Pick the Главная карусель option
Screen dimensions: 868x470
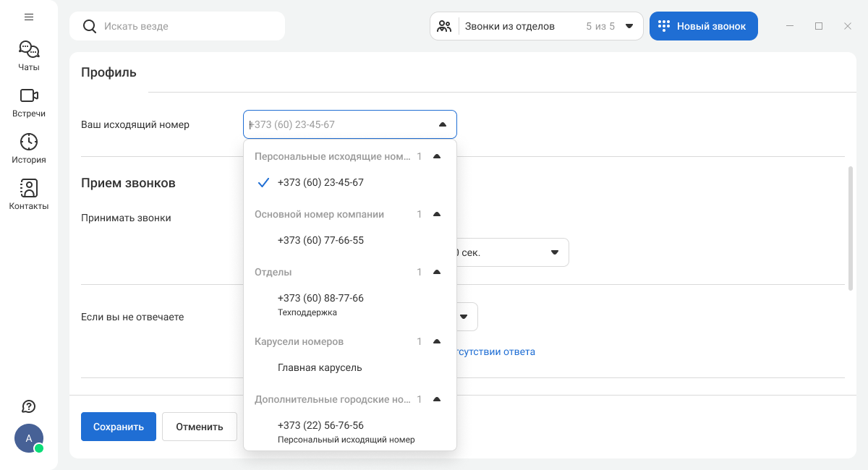320,368
